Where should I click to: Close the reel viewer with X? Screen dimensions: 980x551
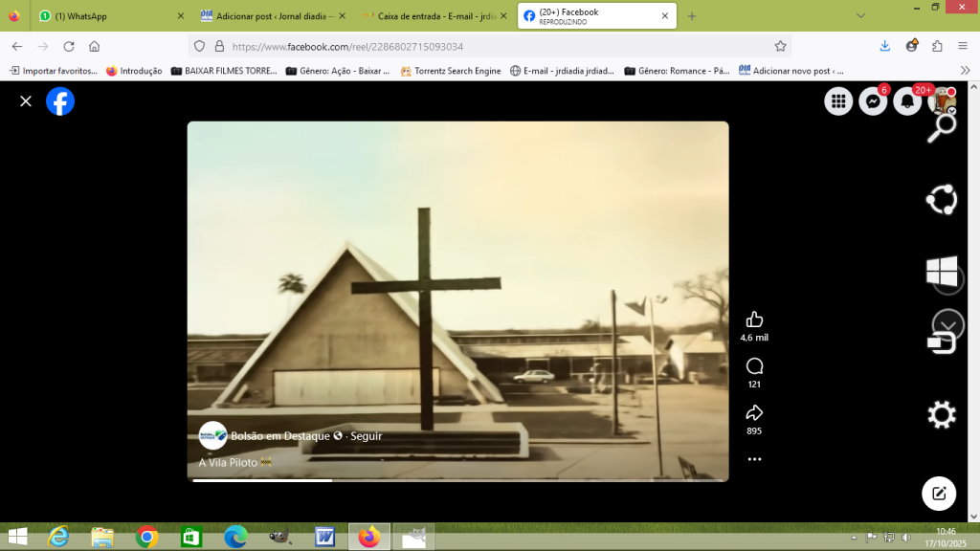click(x=26, y=101)
